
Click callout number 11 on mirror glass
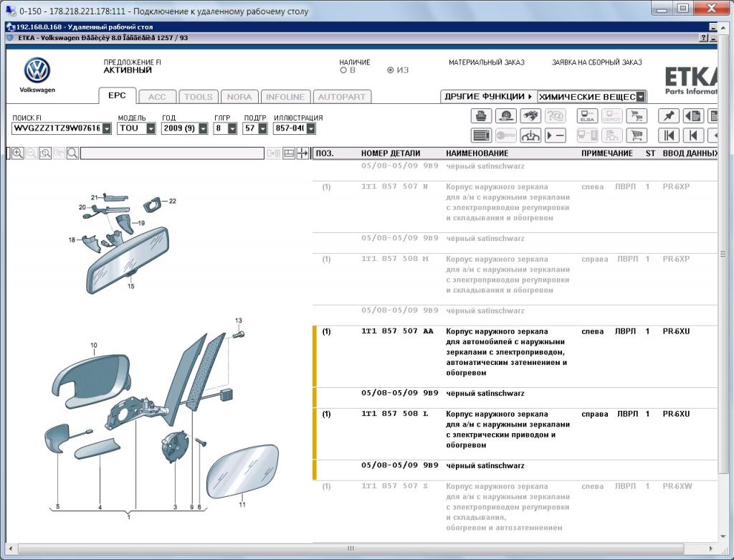tap(242, 504)
